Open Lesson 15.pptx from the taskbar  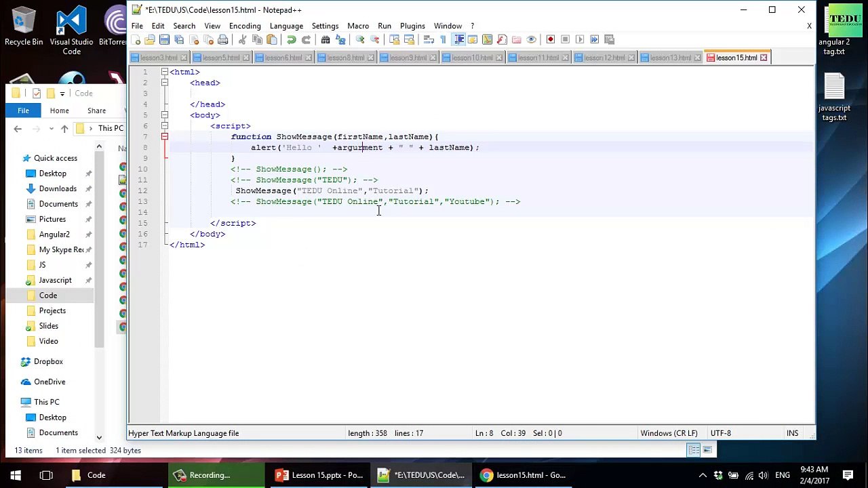coord(319,475)
